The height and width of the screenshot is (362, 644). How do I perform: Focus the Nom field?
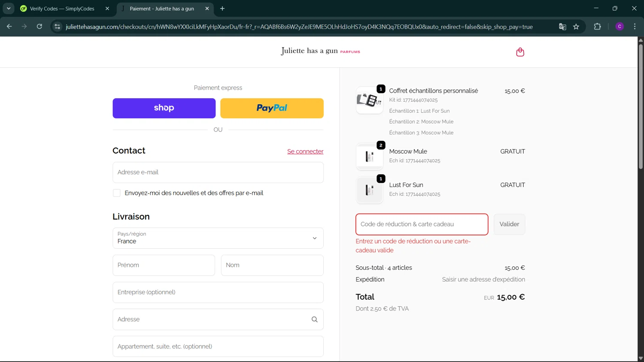[272, 265]
